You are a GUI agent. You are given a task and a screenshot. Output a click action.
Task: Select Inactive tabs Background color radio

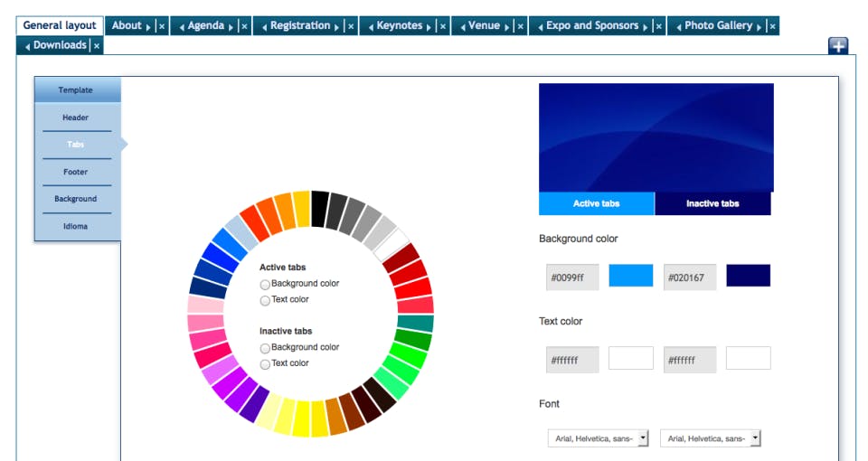point(265,348)
